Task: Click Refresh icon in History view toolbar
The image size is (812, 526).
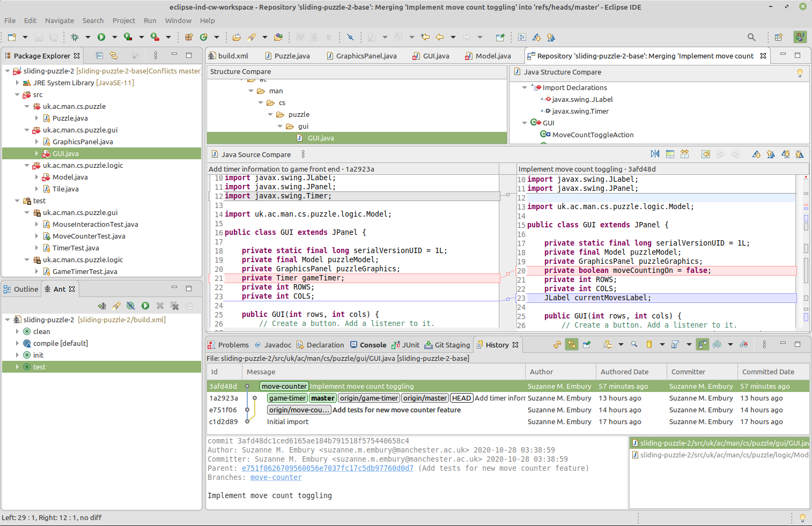Action: pyautogui.click(x=557, y=344)
